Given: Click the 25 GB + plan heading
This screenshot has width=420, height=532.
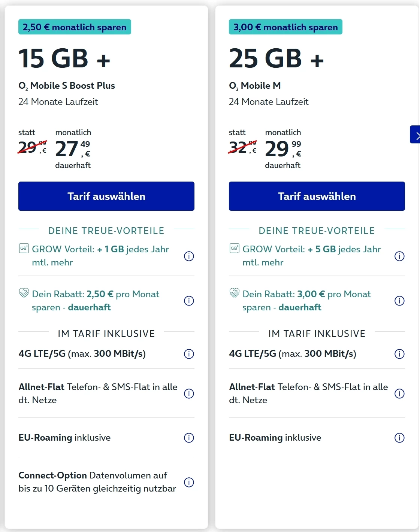Looking at the screenshot, I should click(x=276, y=59).
